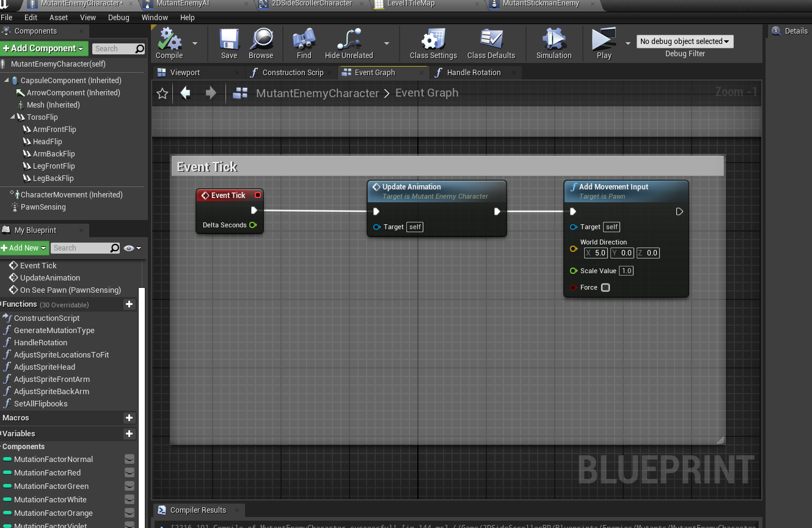Viewport: 812px width, 528px height.
Task: Select Event Tick node's Delta Seconds pin
Action: click(252, 225)
